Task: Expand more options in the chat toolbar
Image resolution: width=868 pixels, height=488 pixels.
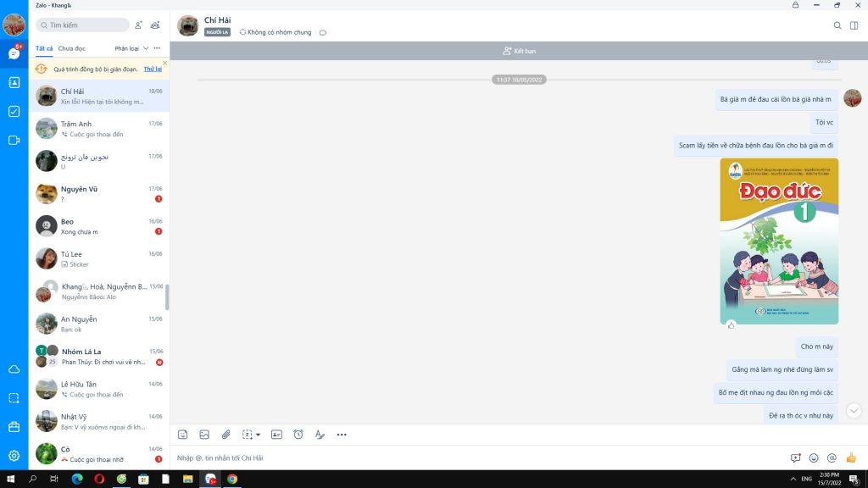Action: [342, 435]
